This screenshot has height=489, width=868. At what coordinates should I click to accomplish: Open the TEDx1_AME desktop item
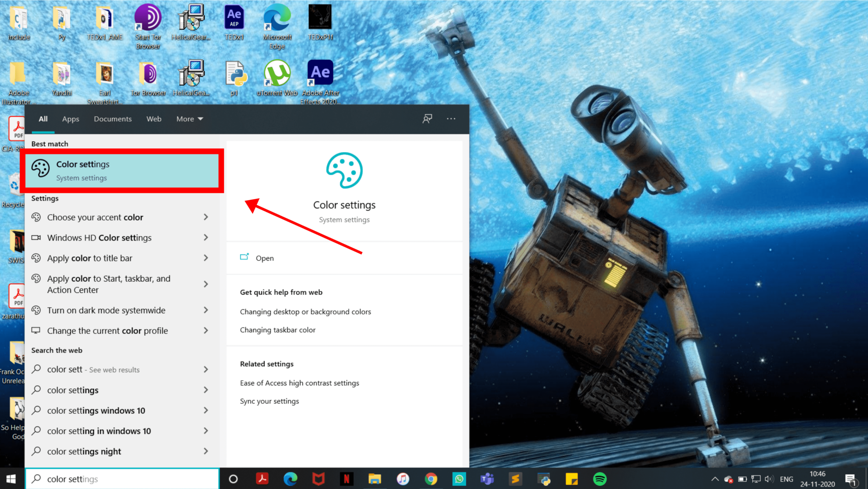105,23
